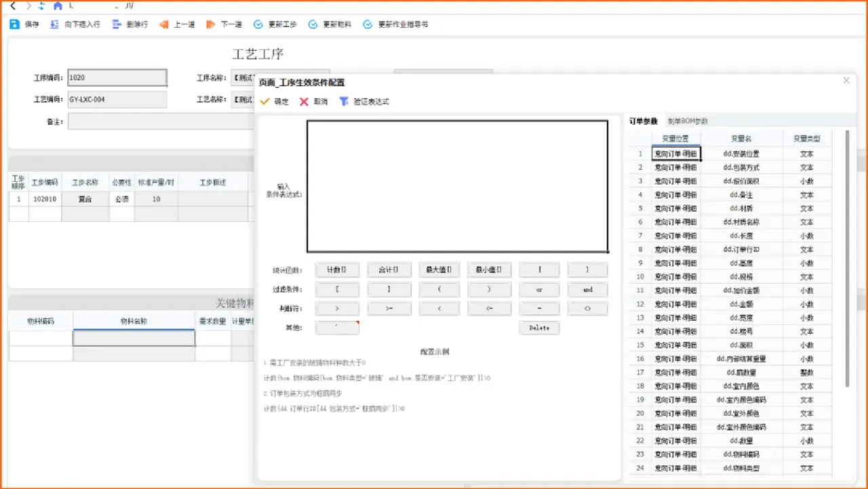Cancel the dialog with 取消
This screenshot has height=489, width=868.
click(x=304, y=102)
